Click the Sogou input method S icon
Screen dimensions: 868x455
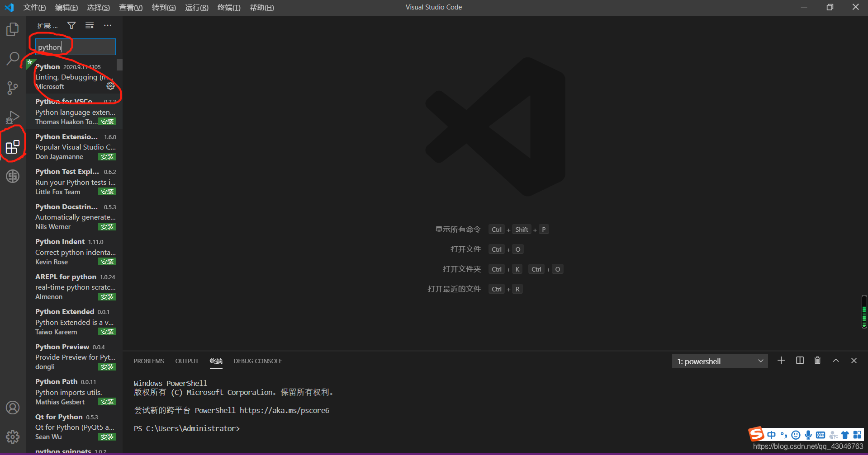pyautogui.click(x=756, y=434)
